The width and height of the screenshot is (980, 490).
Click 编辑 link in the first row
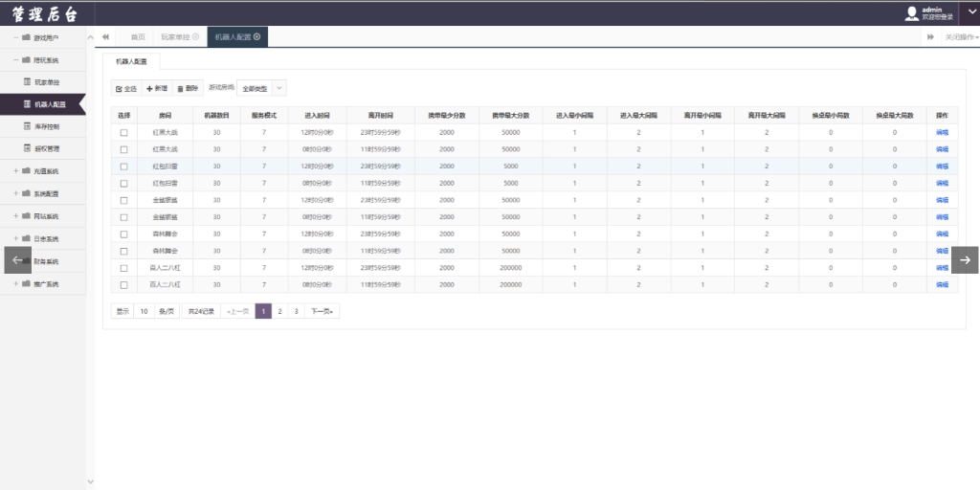(942, 132)
